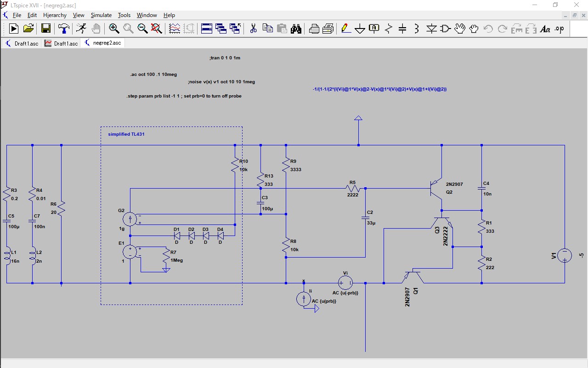Select the Text tool (Aa icon)
Screen dimensions: 588x368
point(545,29)
